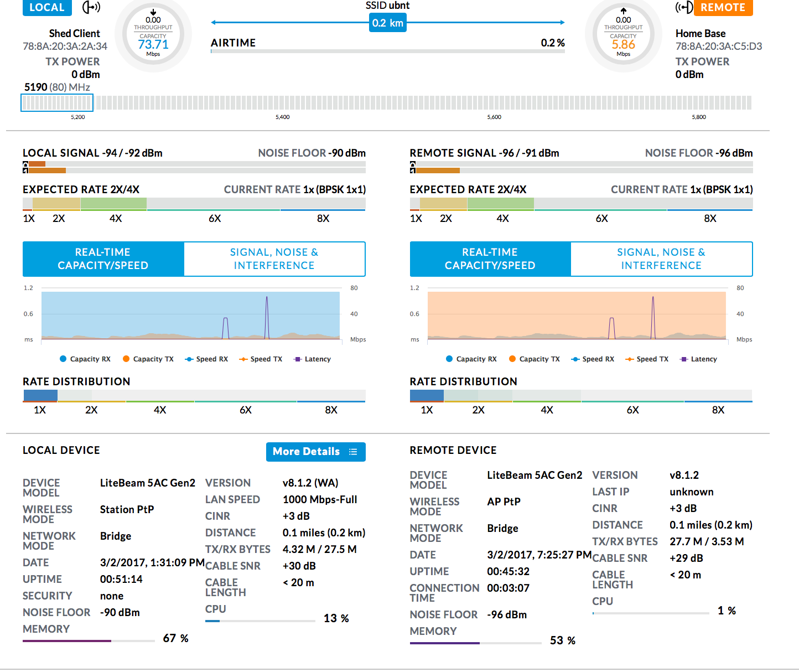The width and height of the screenshot is (799, 672).
Task: Click the highlighted 5190 MHz channel block
Action: (x=57, y=102)
